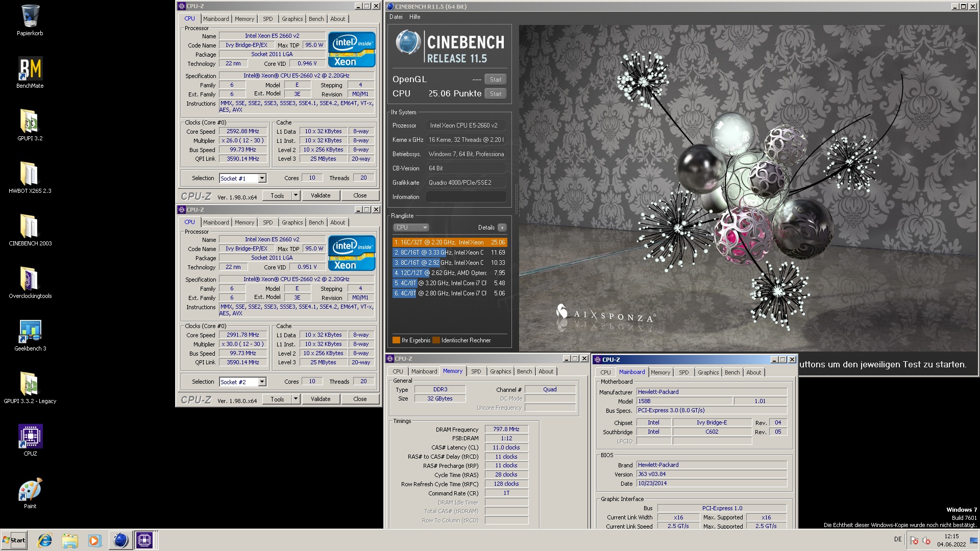Click the Details arrow in Rangliste
Image resolution: width=980 pixels, height=551 pixels.
pos(502,228)
